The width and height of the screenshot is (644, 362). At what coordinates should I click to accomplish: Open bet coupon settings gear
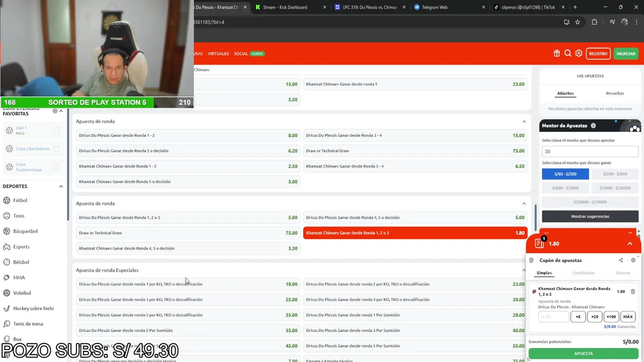click(x=633, y=260)
